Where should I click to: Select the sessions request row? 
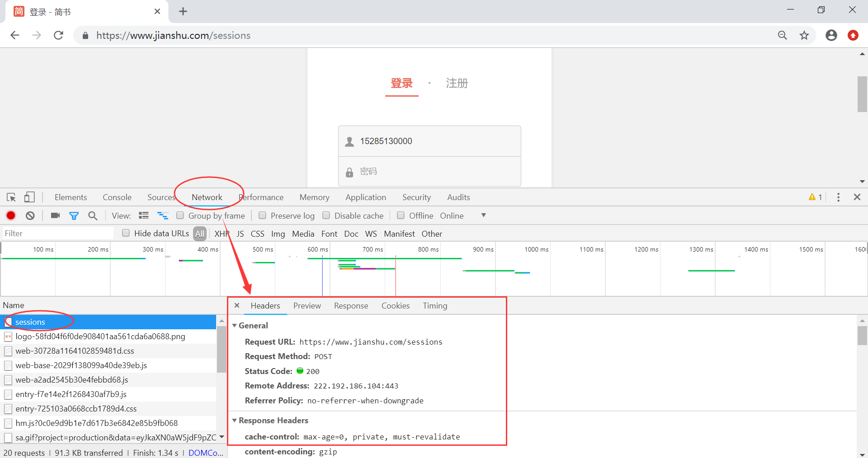click(x=108, y=322)
